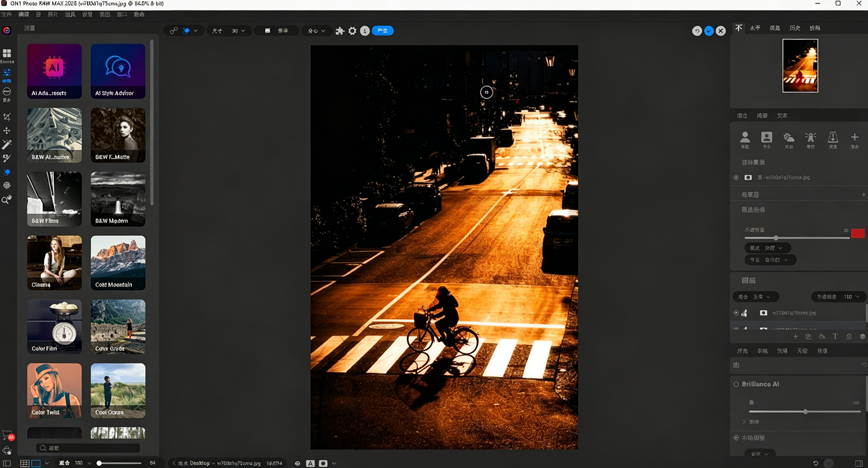Toggle radio beside target mask layer row

[x=736, y=177]
